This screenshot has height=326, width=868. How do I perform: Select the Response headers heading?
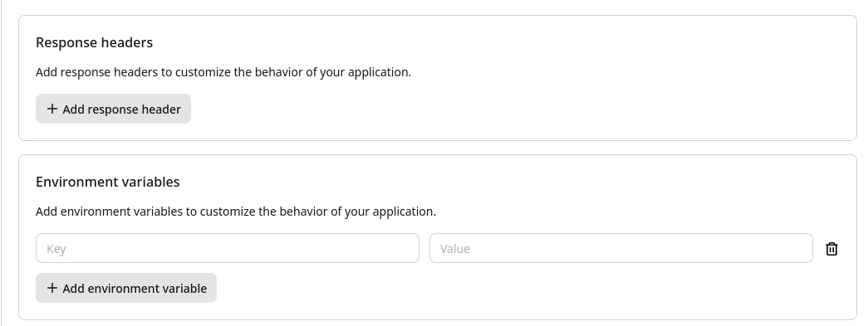(94, 42)
